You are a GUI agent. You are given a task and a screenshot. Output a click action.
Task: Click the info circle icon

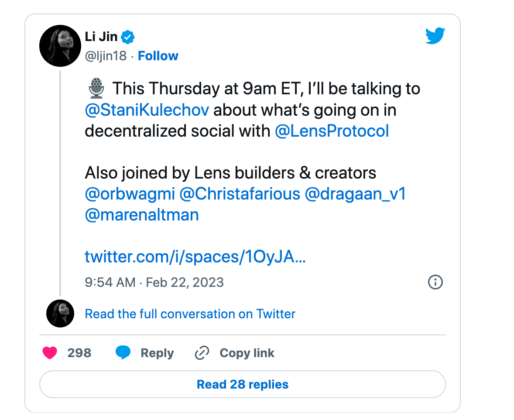435,282
